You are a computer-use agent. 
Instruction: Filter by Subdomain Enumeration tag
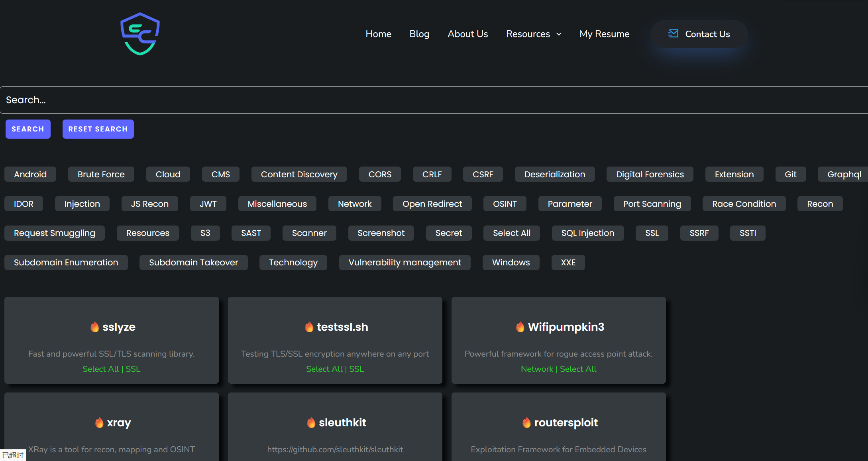point(66,263)
